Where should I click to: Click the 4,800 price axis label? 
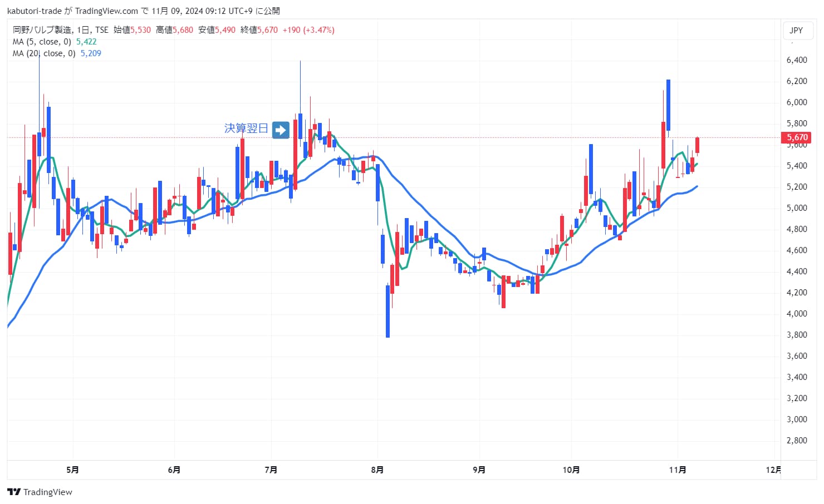[797, 229]
